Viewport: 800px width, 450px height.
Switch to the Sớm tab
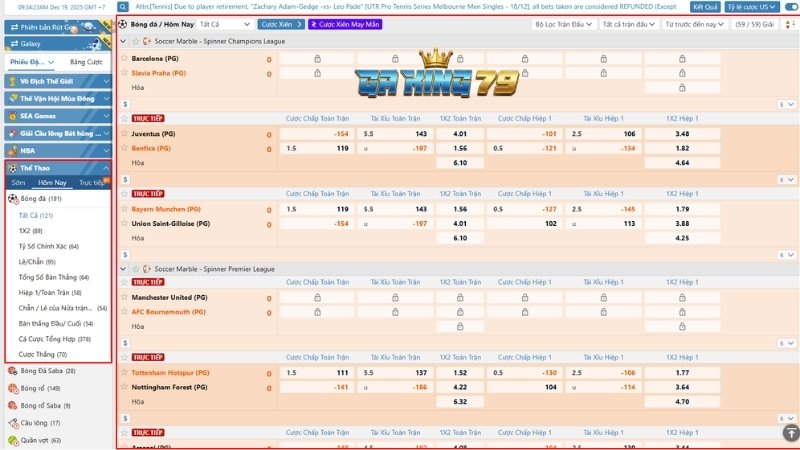point(18,183)
